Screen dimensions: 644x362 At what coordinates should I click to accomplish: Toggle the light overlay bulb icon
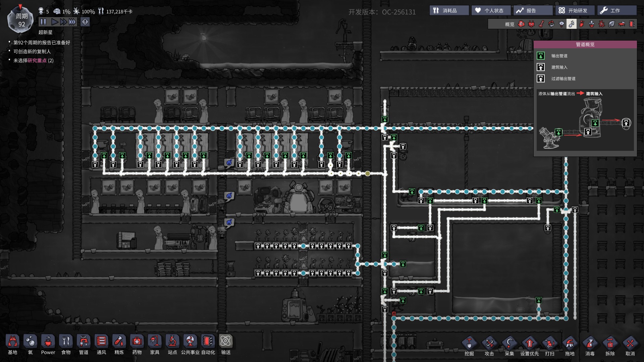[561, 24]
